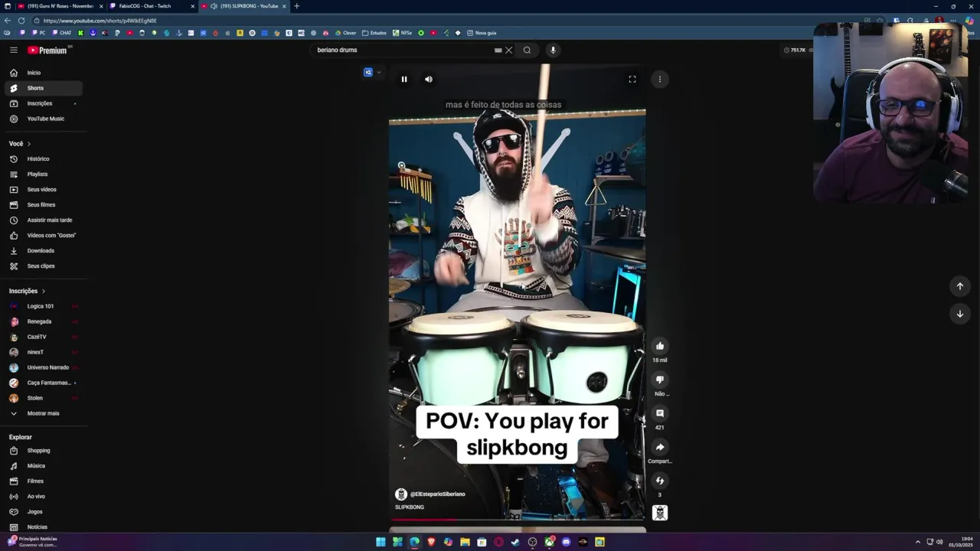Open the on-screen keyboard icon in search
The width and height of the screenshot is (980, 551).
coord(498,51)
